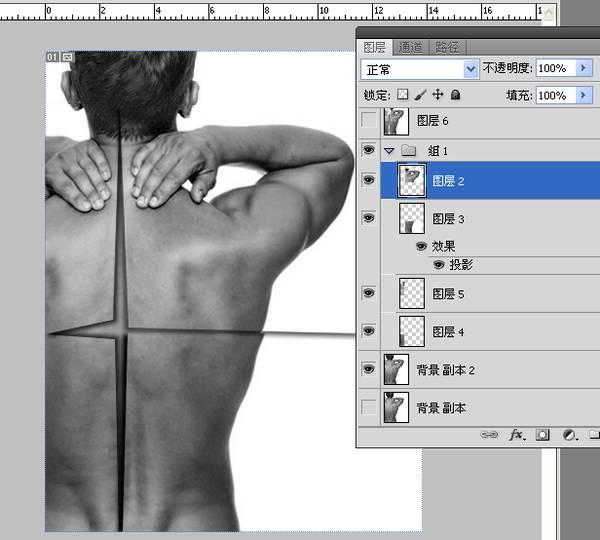Switch to the 图层 tab
This screenshot has width=600, height=540.
pyautogui.click(x=374, y=47)
